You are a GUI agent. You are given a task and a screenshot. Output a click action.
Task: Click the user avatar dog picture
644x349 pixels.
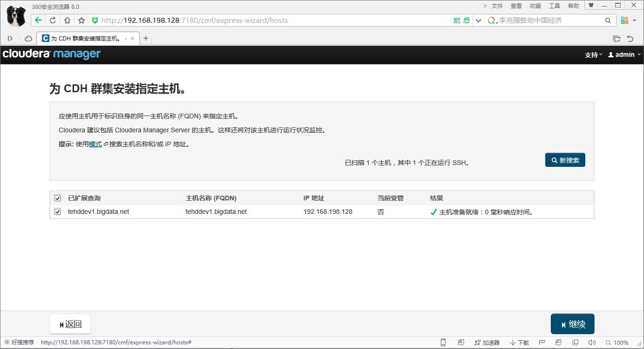click(16, 16)
